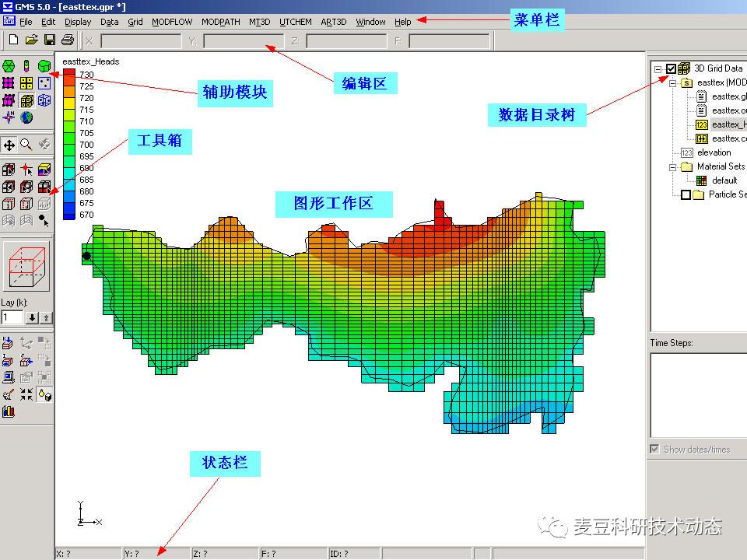Select the Map module globe icon

pyautogui.click(x=26, y=117)
